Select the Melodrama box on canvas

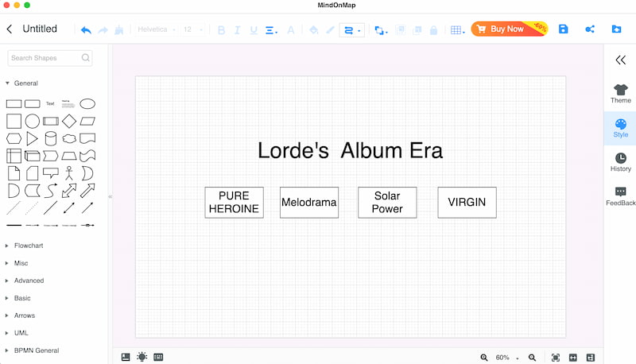coord(309,203)
